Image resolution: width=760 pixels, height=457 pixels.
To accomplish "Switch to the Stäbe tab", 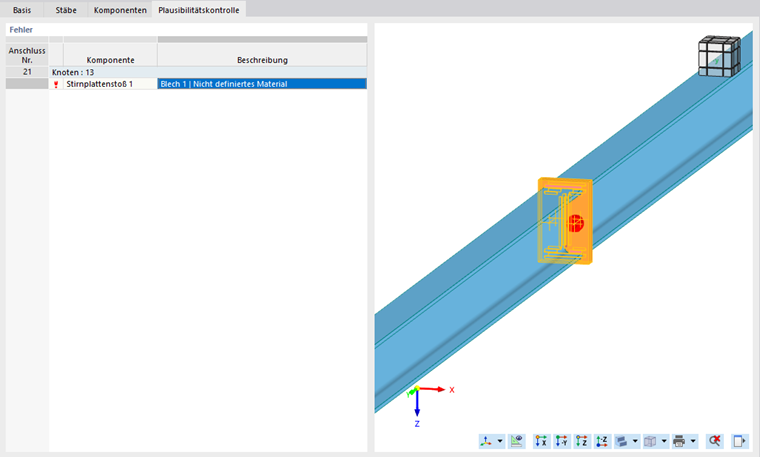I will [66, 10].
